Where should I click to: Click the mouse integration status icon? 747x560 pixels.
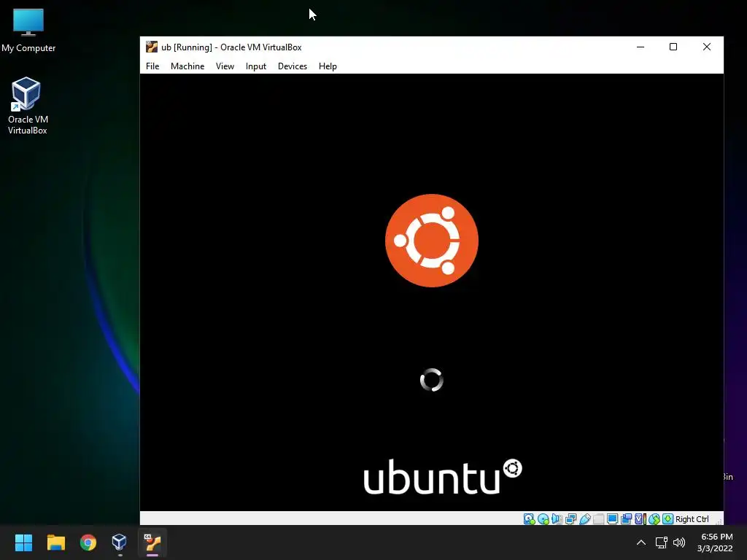point(654,519)
